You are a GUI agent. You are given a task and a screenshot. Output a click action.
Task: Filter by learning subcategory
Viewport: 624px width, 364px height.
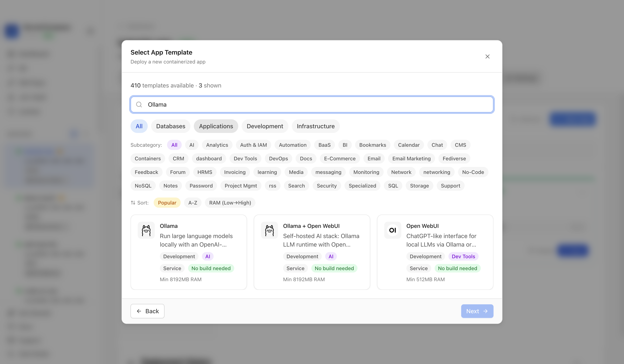[267, 172]
